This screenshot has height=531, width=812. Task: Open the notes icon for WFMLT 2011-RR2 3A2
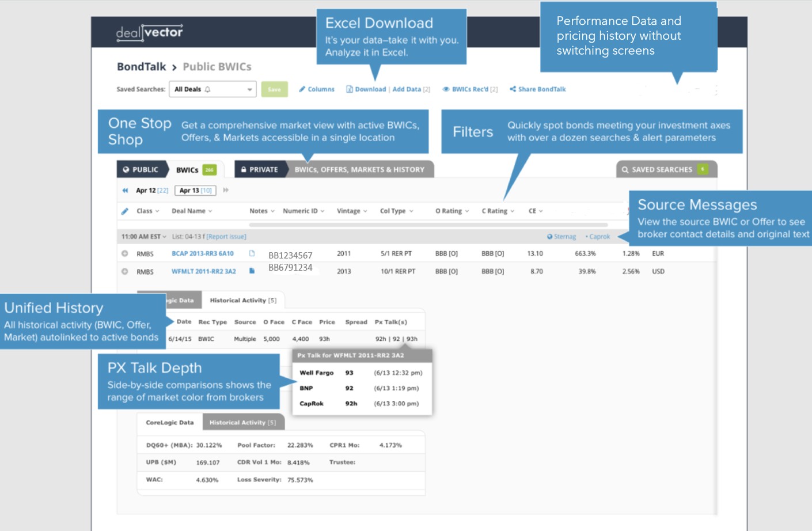[x=252, y=271]
